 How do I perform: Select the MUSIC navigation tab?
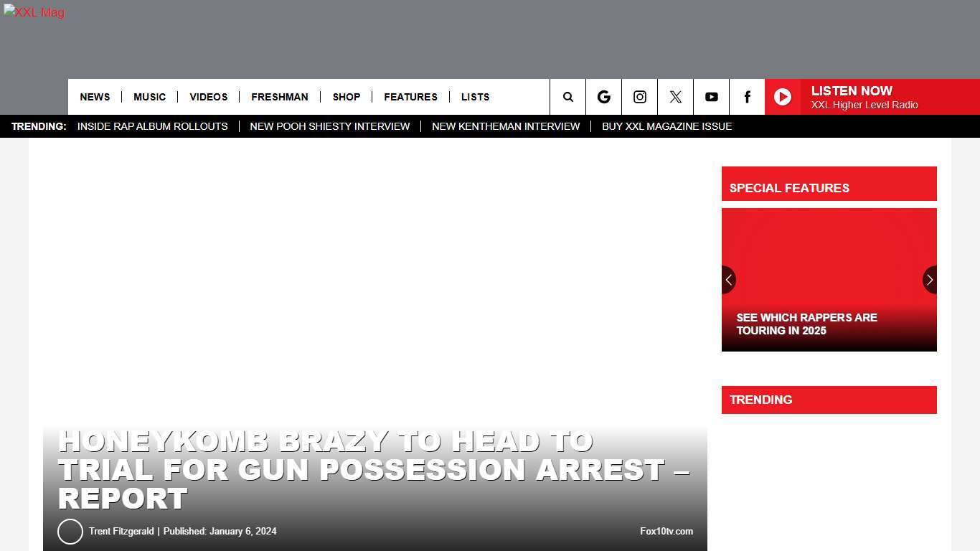(x=149, y=97)
